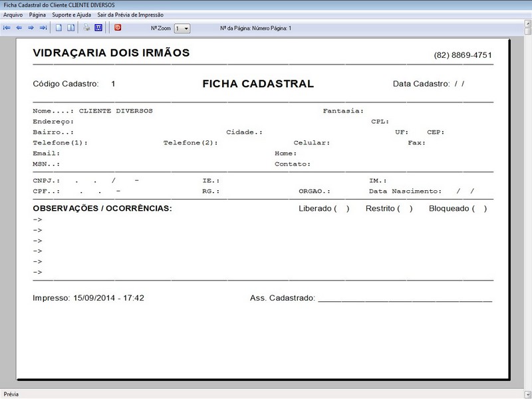Image resolution: width=532 pixels, height=399 pixels.
Task: Click the blue framed toolbar icon
Action: (98, 28)
